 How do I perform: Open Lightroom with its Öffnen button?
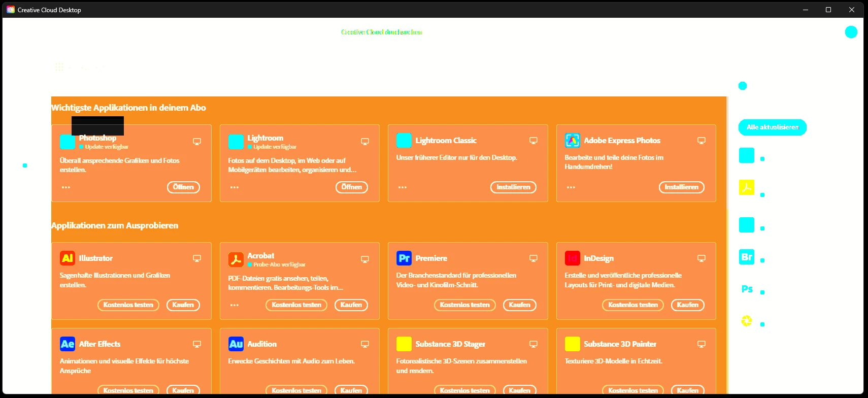(x=352, y=187)
